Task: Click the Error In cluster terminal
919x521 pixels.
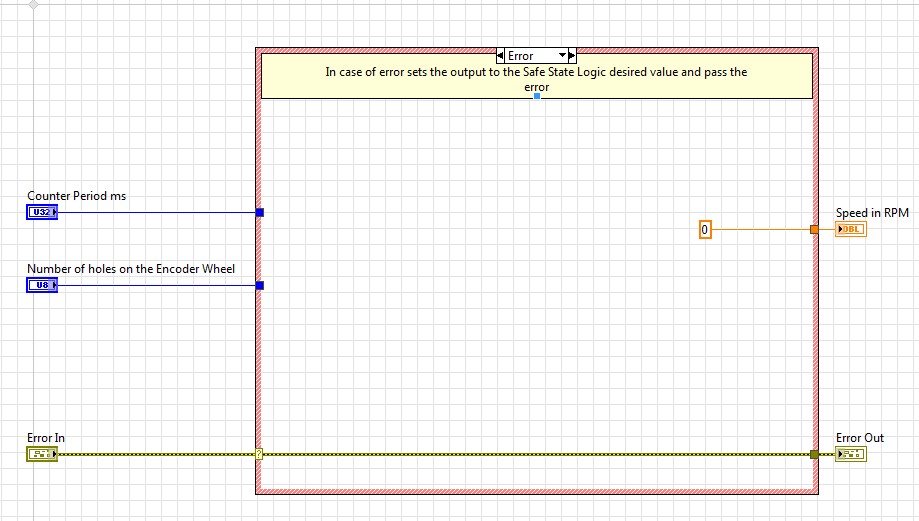Action: click(x=42, y=455)
